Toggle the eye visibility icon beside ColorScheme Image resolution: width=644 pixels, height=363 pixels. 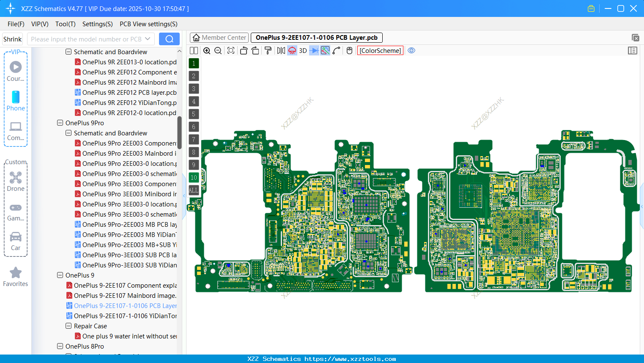[411, 50]
